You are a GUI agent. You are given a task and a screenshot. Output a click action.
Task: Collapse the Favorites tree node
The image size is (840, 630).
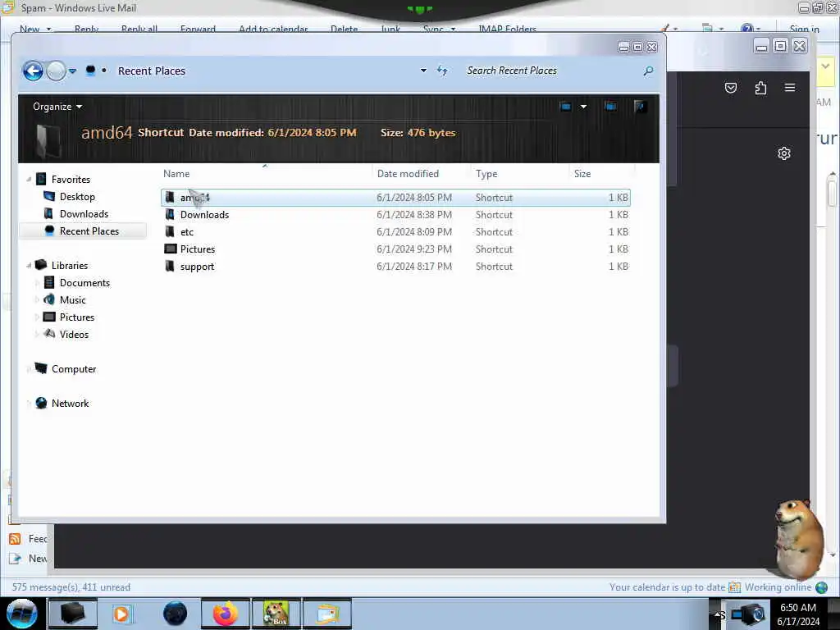click(29, 180)
